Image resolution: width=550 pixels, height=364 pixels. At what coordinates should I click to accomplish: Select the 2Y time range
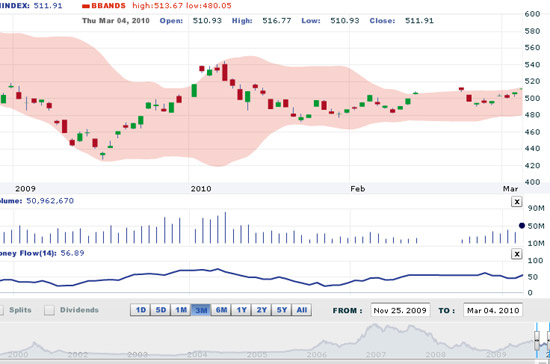[x=262, y=310]
